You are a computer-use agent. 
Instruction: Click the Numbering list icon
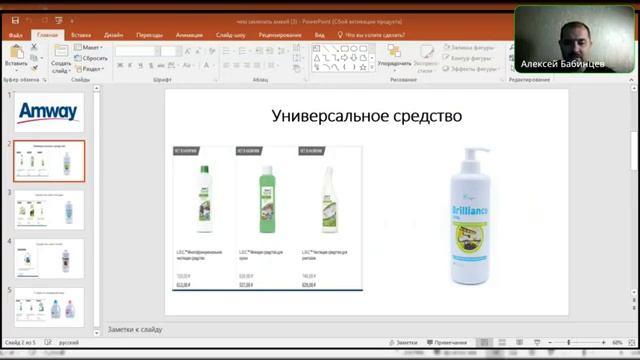(243, 51)
